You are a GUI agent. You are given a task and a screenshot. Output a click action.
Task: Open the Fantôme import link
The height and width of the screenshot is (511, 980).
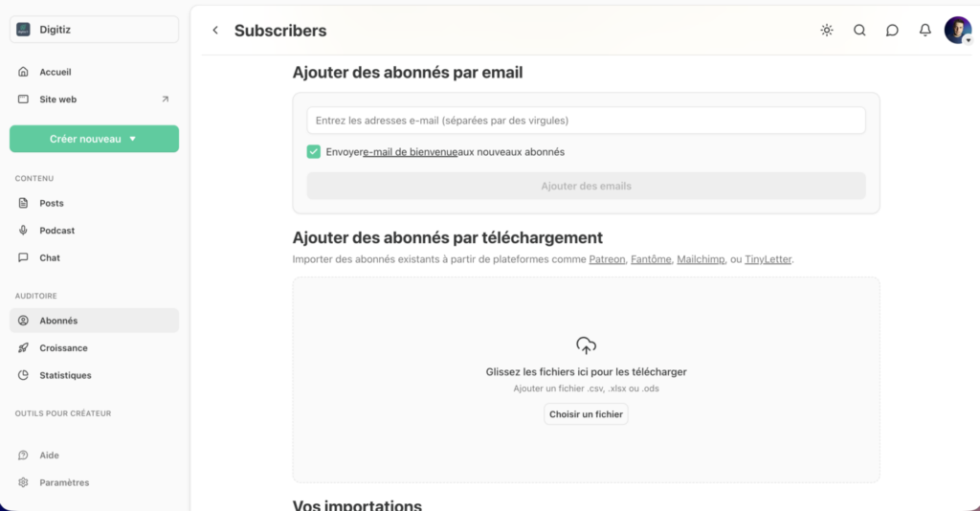pos(651,259)
